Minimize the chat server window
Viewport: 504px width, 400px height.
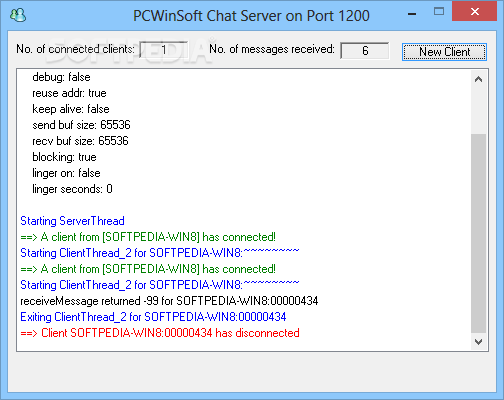click(412, 14)
